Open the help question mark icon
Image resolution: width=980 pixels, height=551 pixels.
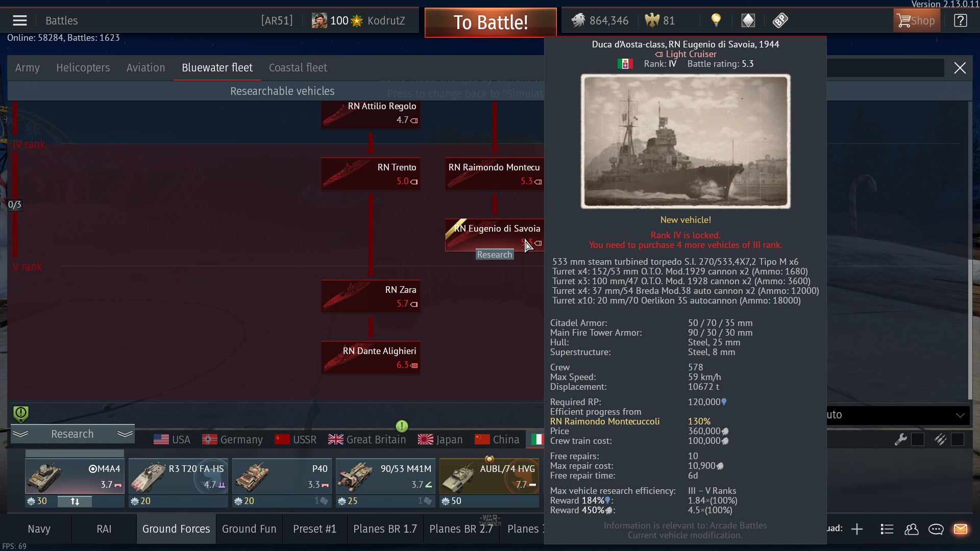[960, 20]
